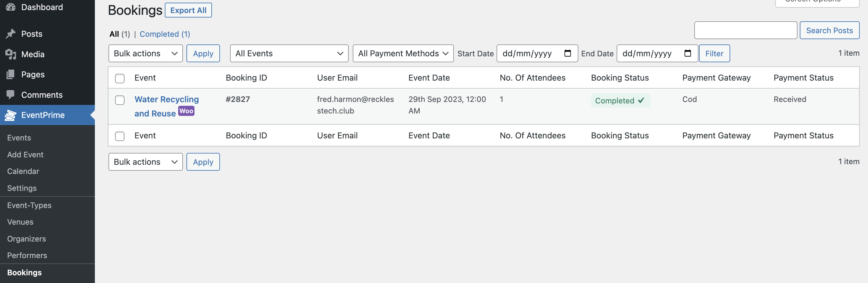This screenshot has height=283, width=868.
Task: Tick the header select-all checkbox
Action: point(120,78)
